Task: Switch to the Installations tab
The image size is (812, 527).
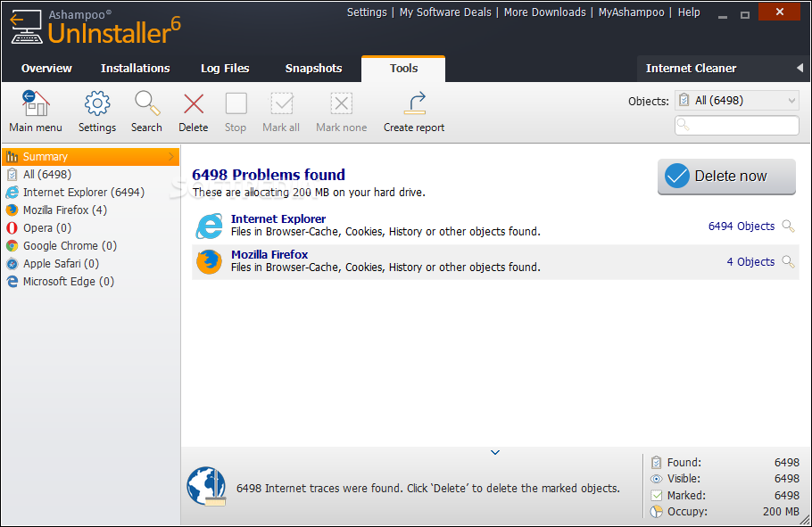Action: coord(135,69)
